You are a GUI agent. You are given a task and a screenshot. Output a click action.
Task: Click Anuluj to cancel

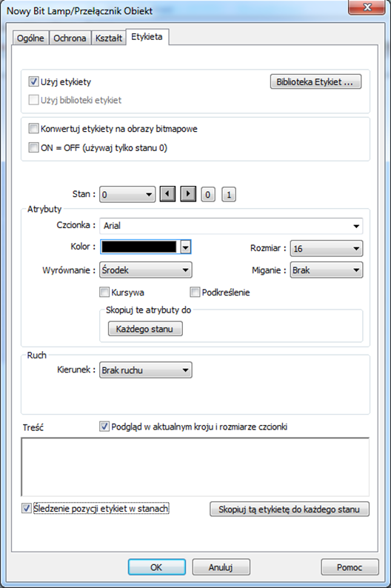[221, 567]
